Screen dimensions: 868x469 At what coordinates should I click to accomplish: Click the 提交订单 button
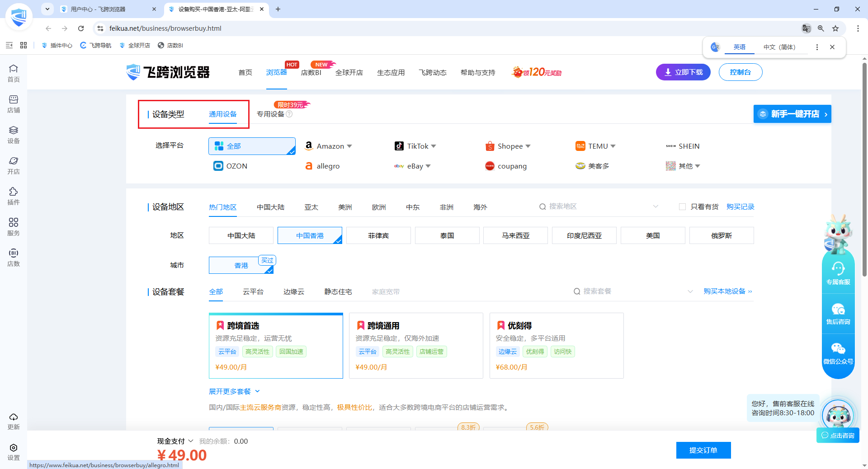coord(703,450)
